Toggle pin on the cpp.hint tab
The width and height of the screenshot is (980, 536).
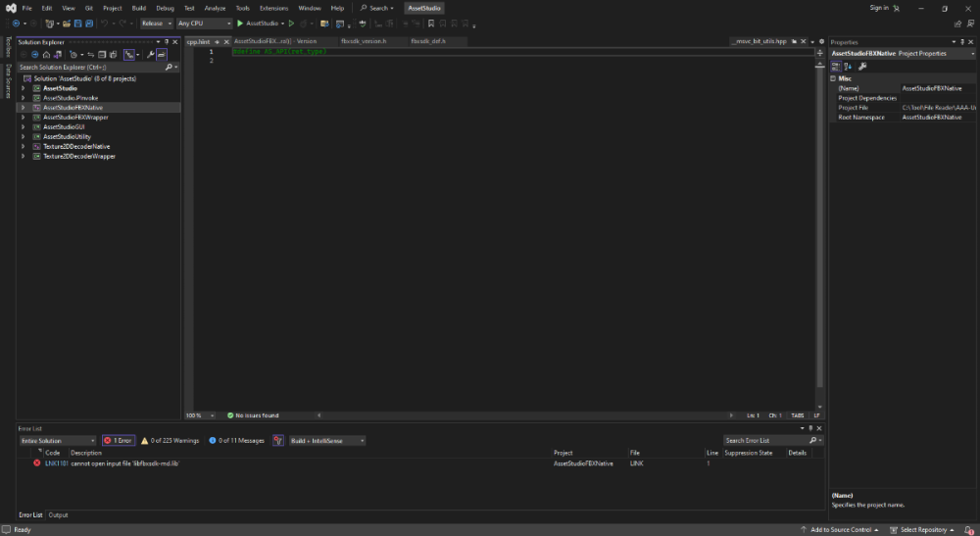217,42
